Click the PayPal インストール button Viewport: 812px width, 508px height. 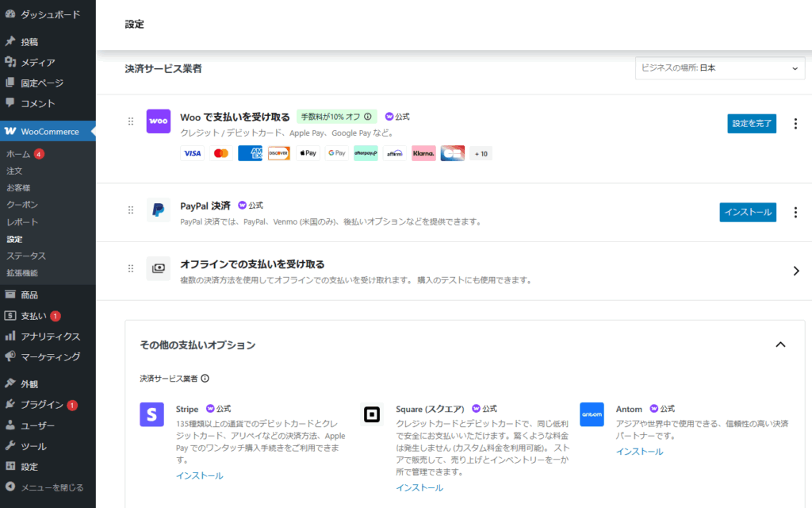pos(748,213)
